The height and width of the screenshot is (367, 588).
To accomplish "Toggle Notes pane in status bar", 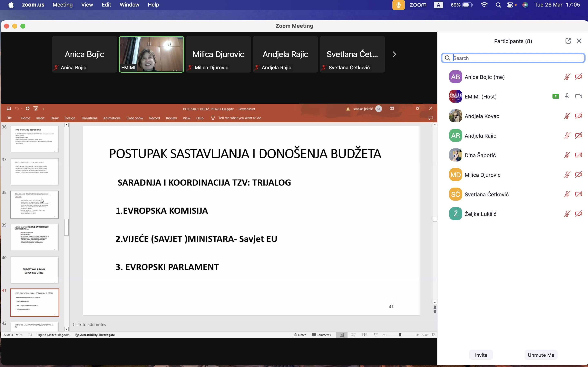I will click(300, 335).
